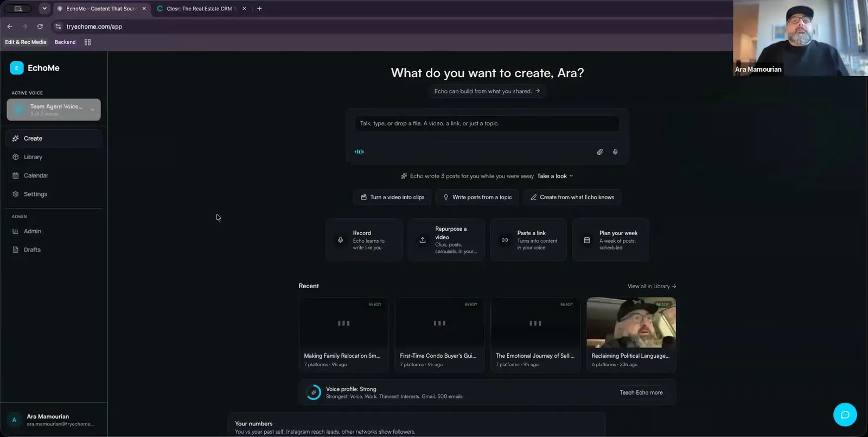Click the sparkle icon beside Echo wrote 3 posts

pyautogui.click(x=404, y=176)
